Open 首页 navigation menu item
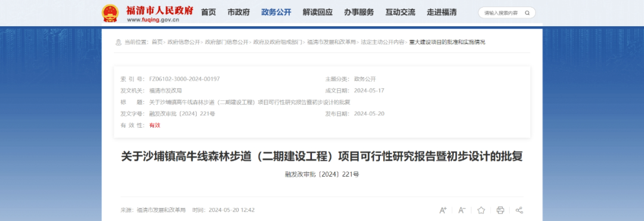This screenshot has width=644, height=221. coord(208,13)
